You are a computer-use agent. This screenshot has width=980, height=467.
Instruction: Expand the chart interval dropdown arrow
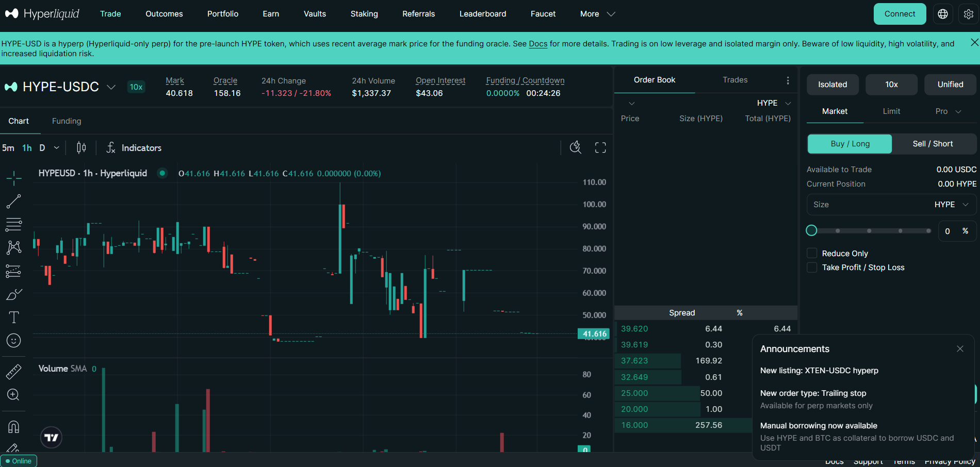pyautogui.click(x=57, y=148)
